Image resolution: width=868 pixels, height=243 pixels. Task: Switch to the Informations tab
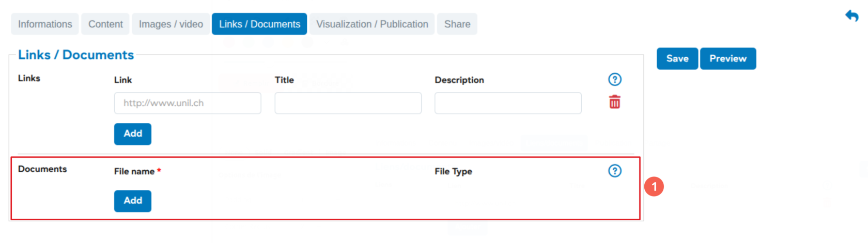(x=45, y=24)
